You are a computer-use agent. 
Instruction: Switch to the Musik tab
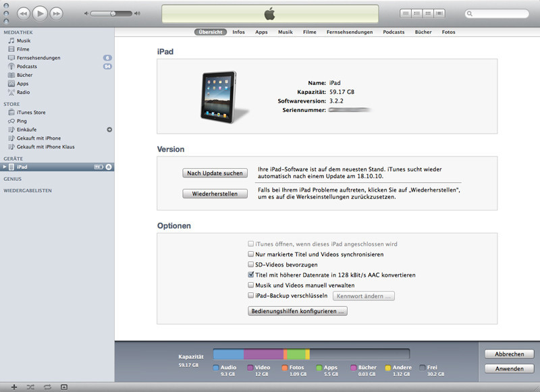point(285,32)
